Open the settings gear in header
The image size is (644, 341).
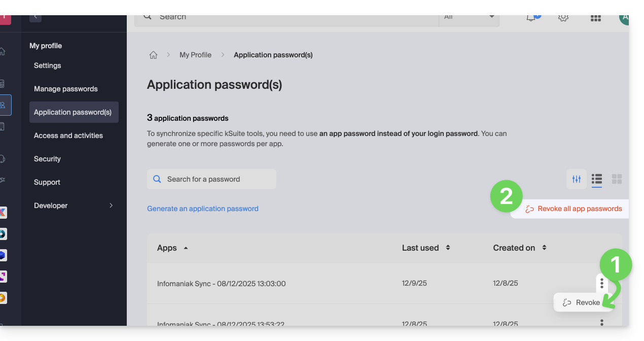tap(563, 17)
